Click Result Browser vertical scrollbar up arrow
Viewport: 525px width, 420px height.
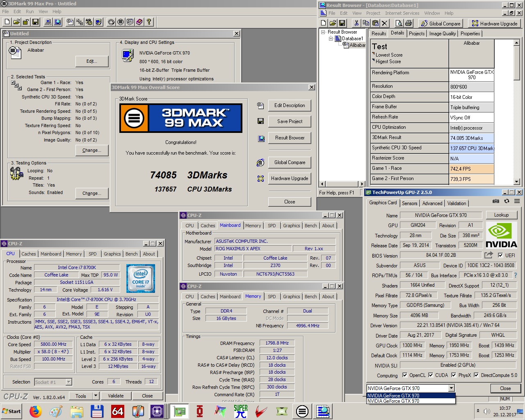pos(517,43)
